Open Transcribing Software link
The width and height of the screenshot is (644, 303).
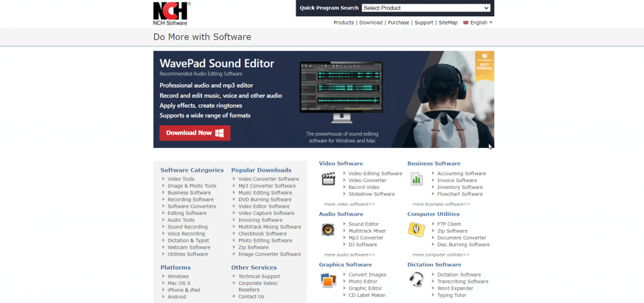point(462,282)
